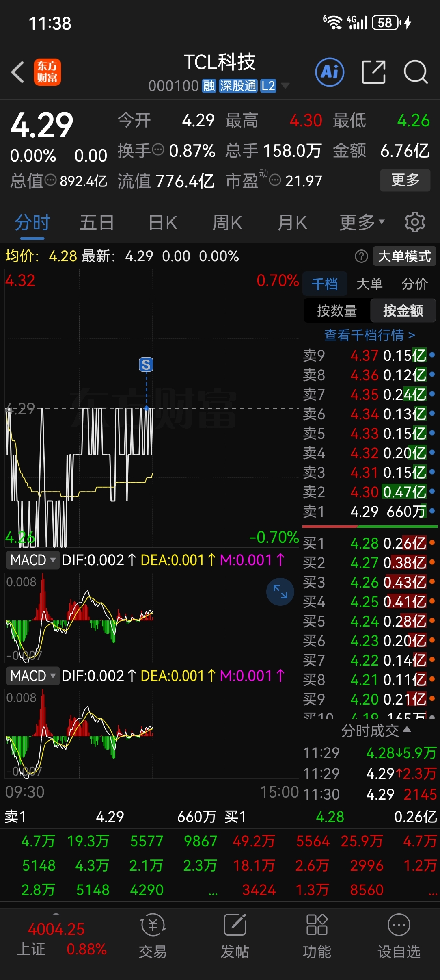Tap info icon next to 总值
440x980 pixels.
(50, 180)
